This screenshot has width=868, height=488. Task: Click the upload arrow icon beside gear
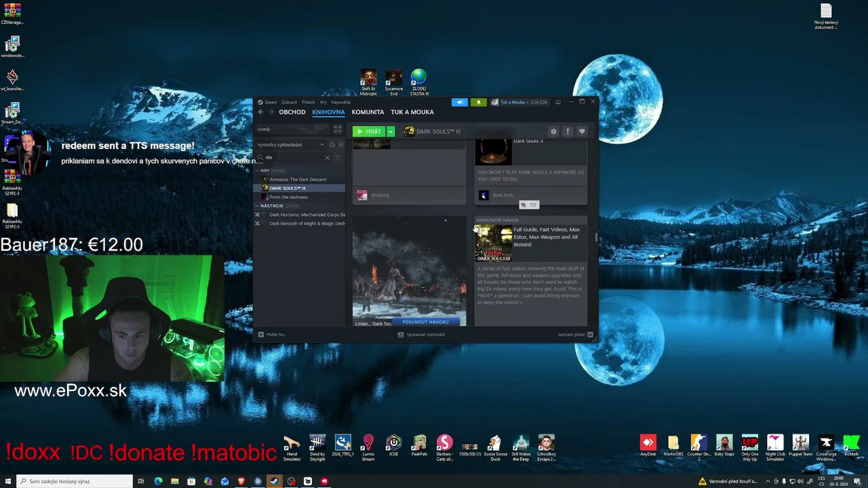click(568, 131)
